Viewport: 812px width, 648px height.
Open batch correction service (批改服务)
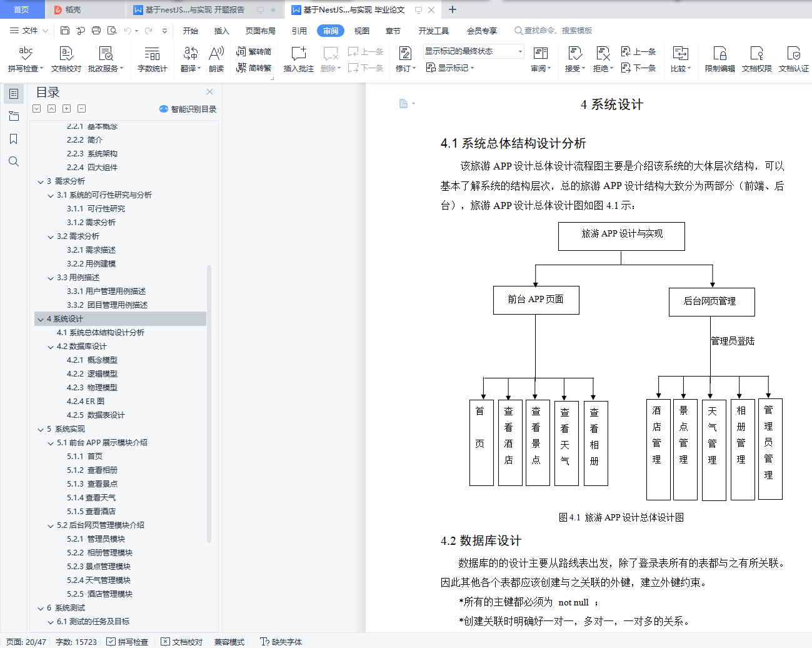(106, 59)
